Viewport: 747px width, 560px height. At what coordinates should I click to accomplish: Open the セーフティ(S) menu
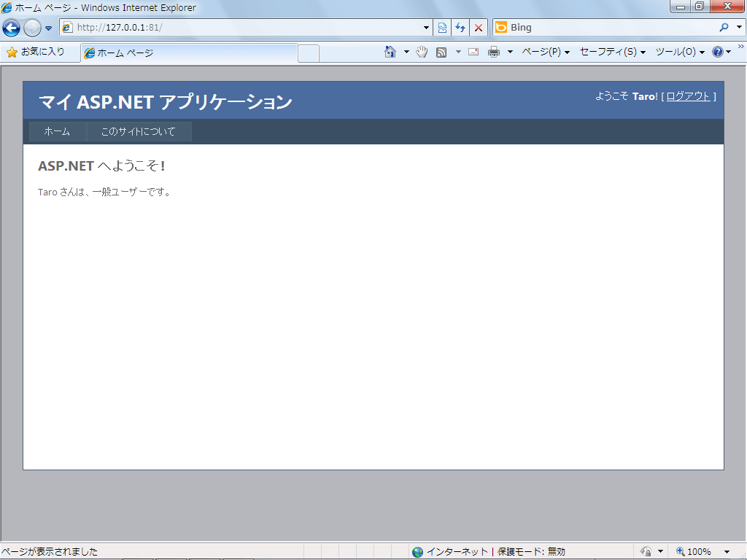click(x=613, y=52)
